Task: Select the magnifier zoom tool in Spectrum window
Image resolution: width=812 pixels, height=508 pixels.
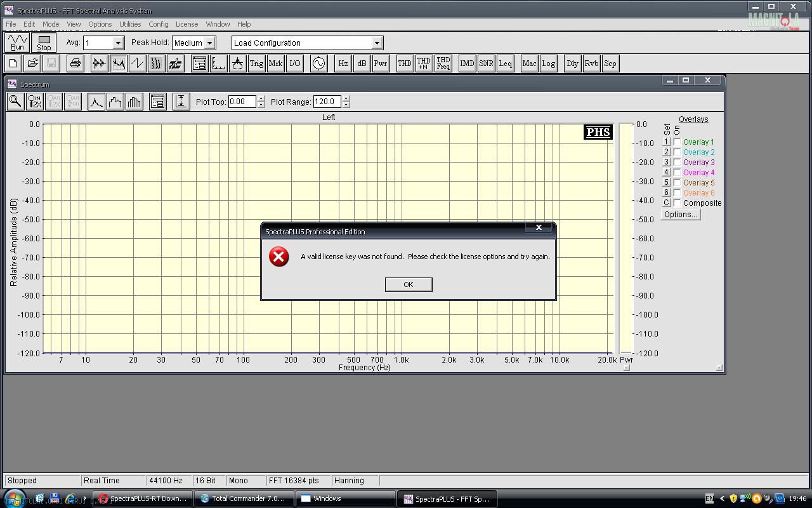Action: [x=15, y=102]
